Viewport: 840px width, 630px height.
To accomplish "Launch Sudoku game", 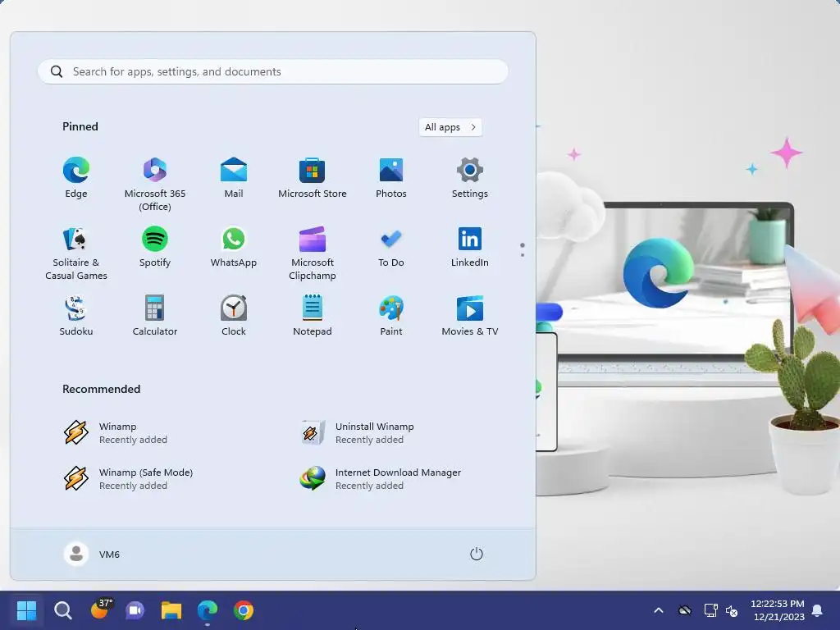I will click(x=76, y=316).
